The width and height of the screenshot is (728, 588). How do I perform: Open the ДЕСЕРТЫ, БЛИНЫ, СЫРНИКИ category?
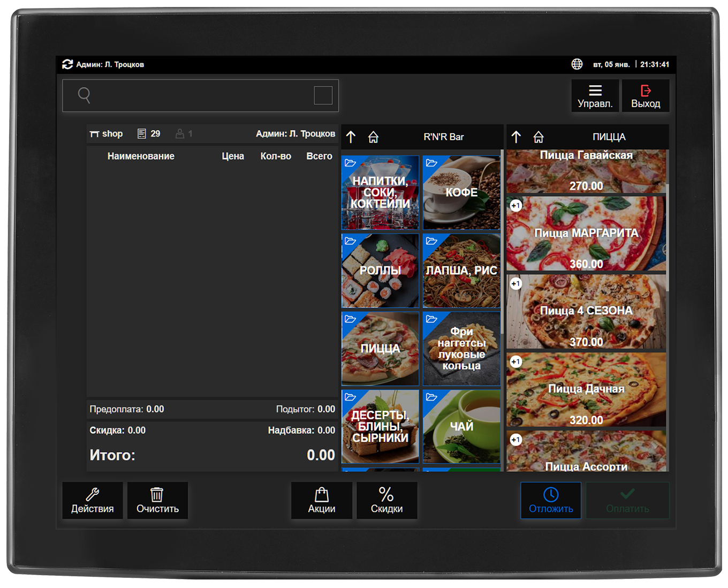point(380,427)
